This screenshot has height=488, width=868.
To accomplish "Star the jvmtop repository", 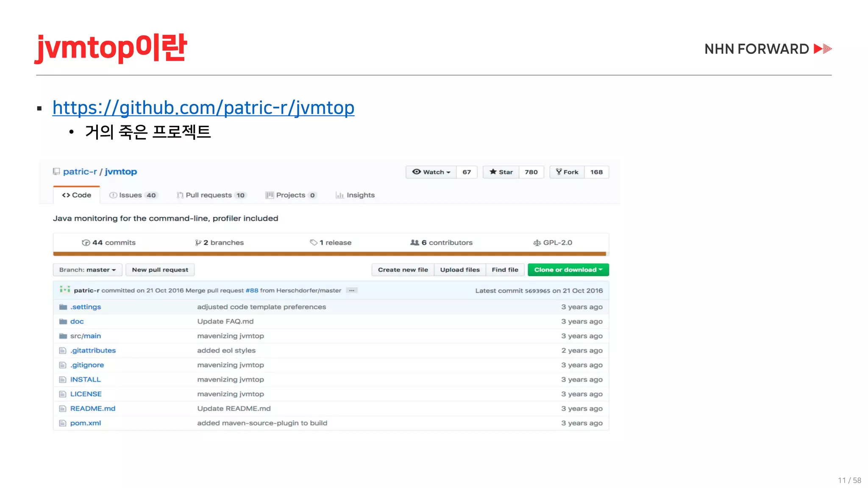I will coord(501,172).
